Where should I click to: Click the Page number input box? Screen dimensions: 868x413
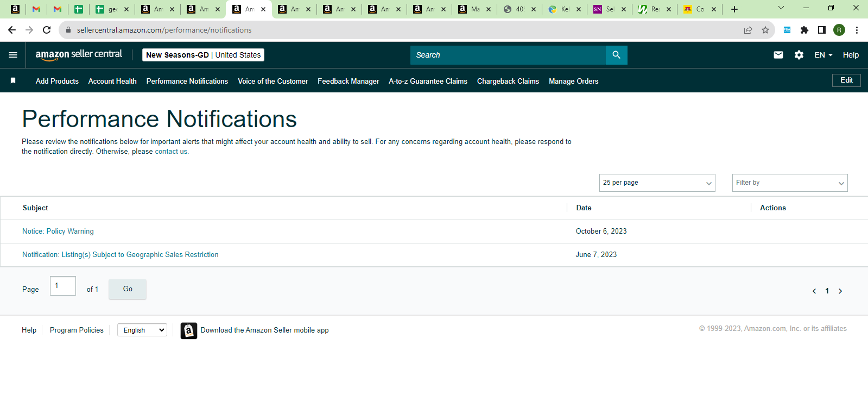pos(63,286)
